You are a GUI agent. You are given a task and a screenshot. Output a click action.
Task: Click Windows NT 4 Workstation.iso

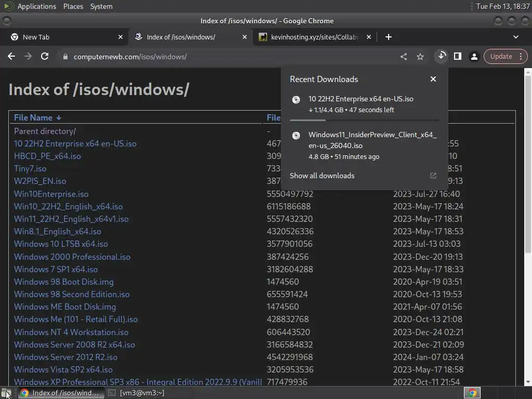pyautogui.click(x=71, y=332)
